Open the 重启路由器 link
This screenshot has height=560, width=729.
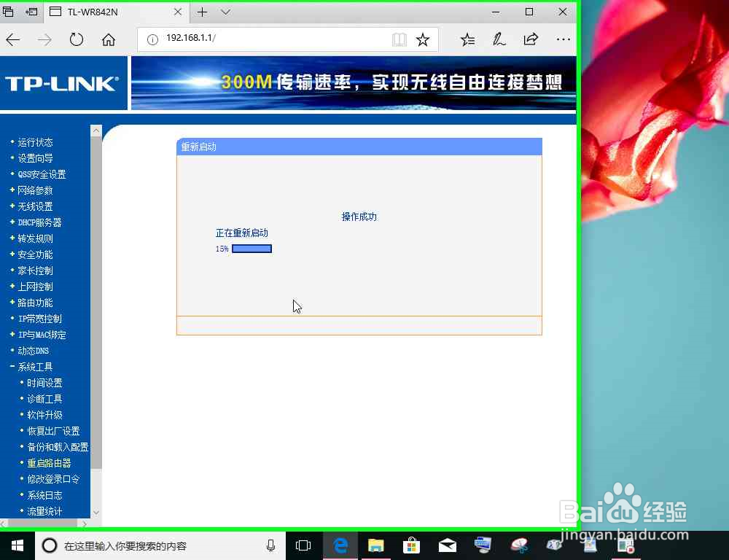[x=47, y=463]
